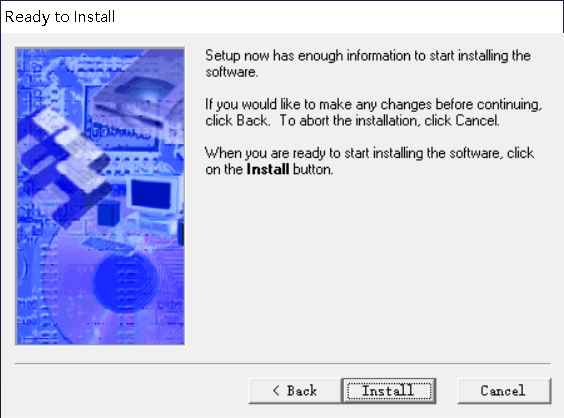Abort setup with the Cancel button
The image size is (564, 418).
(504, 391)
